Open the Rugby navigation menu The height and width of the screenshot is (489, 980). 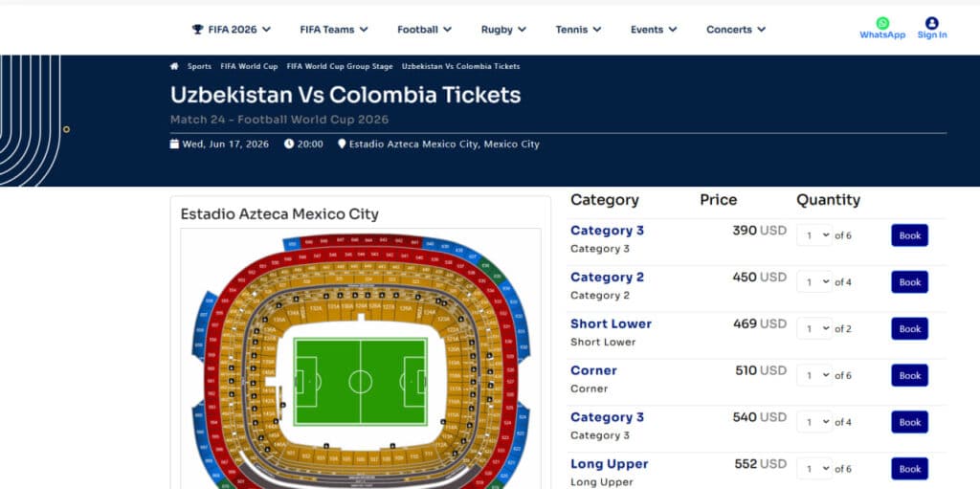pyautogui.click(x=503, y=30)
